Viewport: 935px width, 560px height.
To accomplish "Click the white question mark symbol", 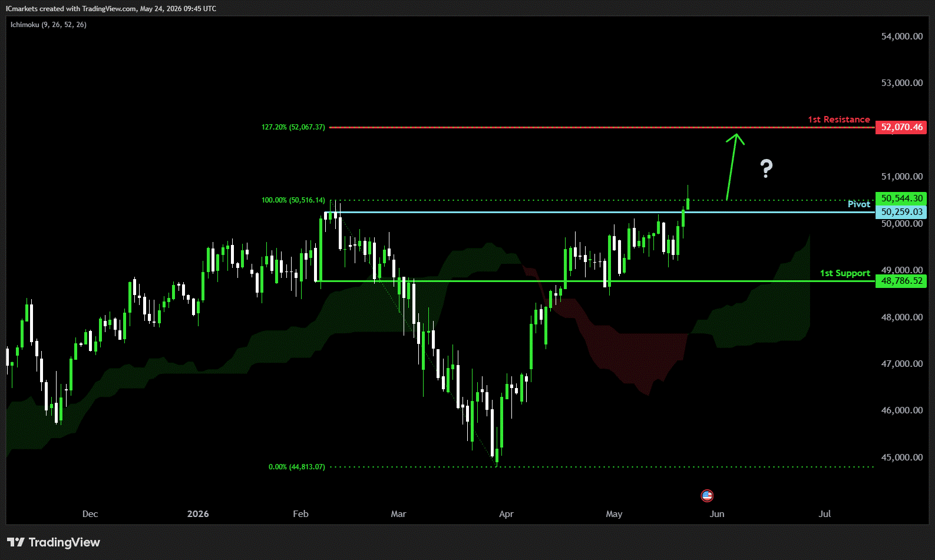I will coord(766,169).
